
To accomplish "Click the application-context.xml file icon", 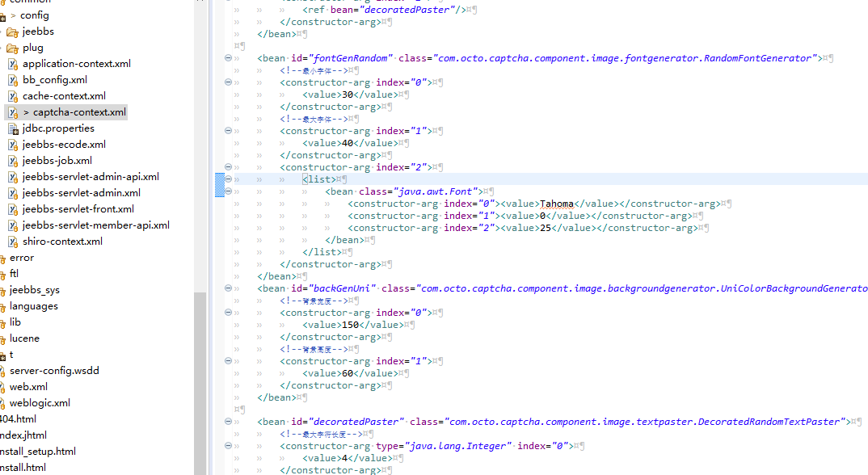I will pyautogui.click(x=13, y=64).
